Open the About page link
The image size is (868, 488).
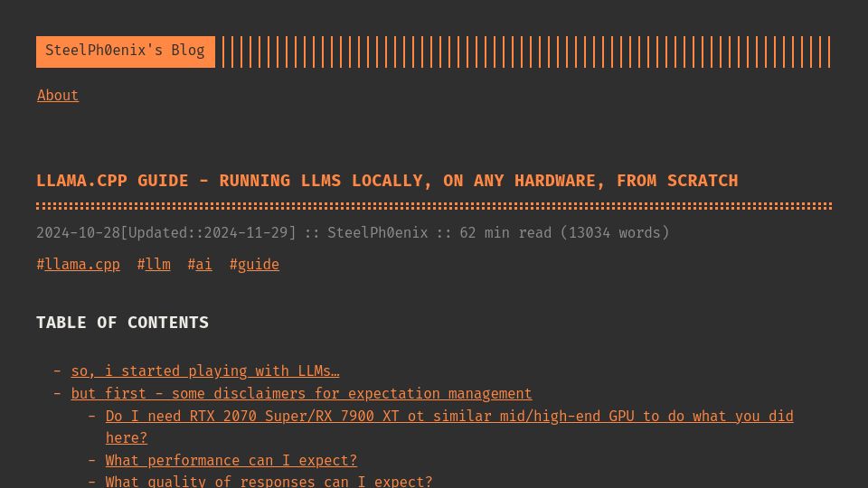pyautogui.click(x=58, y=95)
